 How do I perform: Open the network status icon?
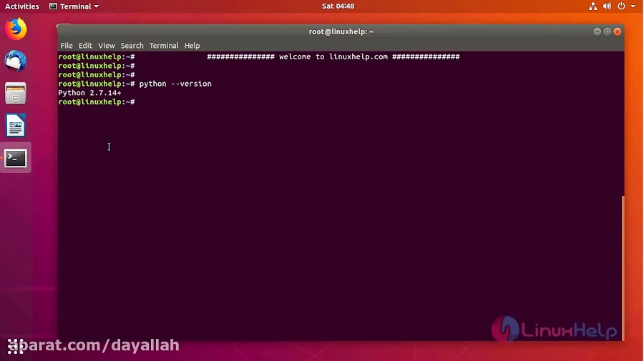point(592,6)
